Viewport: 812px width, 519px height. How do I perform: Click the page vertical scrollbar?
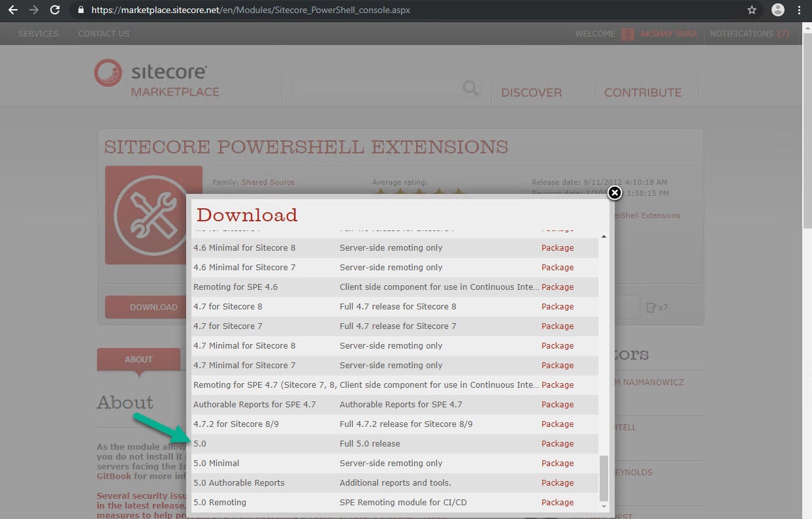[x=807, y=131]
